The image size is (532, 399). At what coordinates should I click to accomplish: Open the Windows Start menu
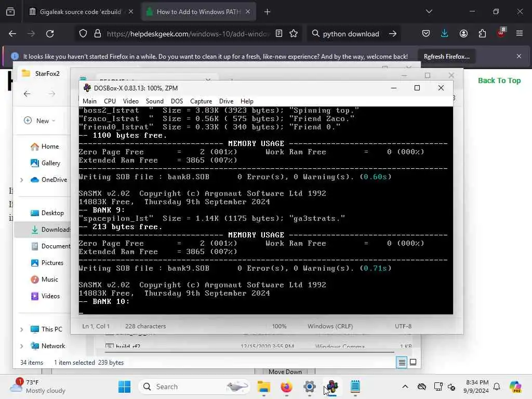point(125,387)
